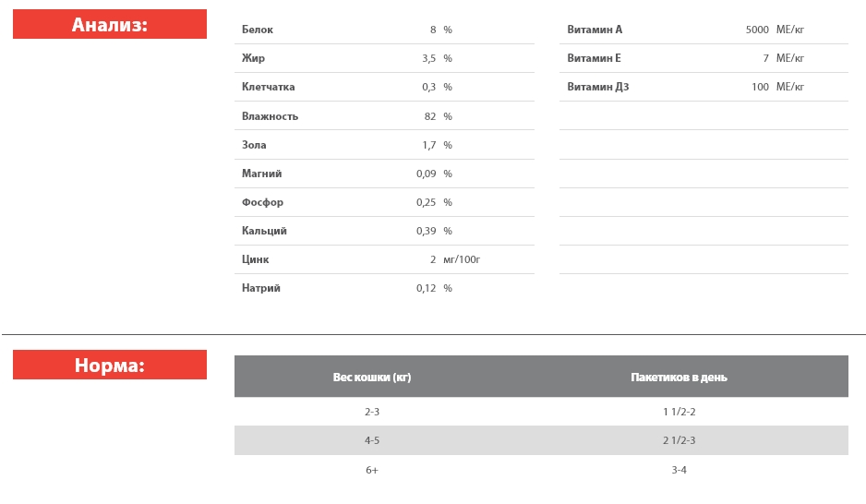This screenshot has width=866, height=504.
Task: Click the Витамин Е label
Action: click(x=594, y=58)
